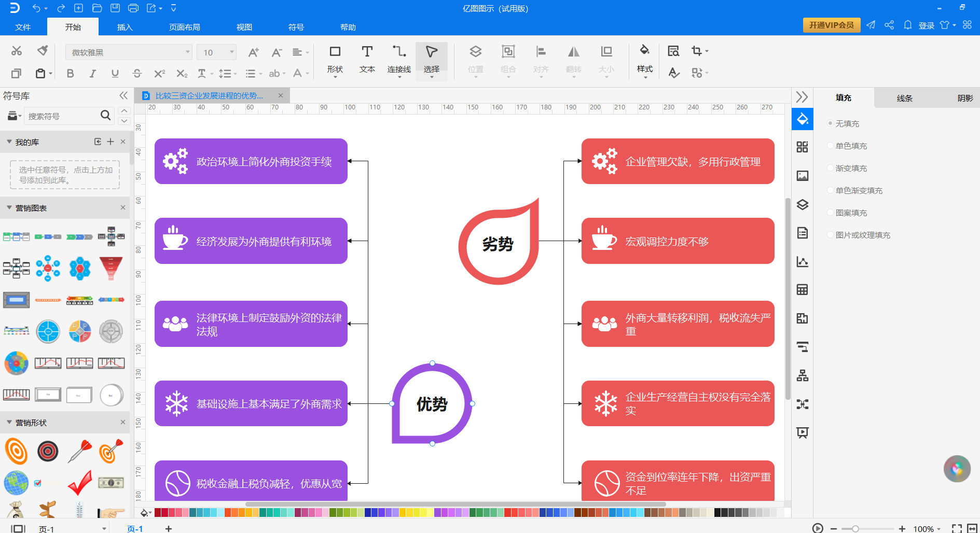Close the 营销图表 library section
The image size is (980, 533).
pos(123,207)
